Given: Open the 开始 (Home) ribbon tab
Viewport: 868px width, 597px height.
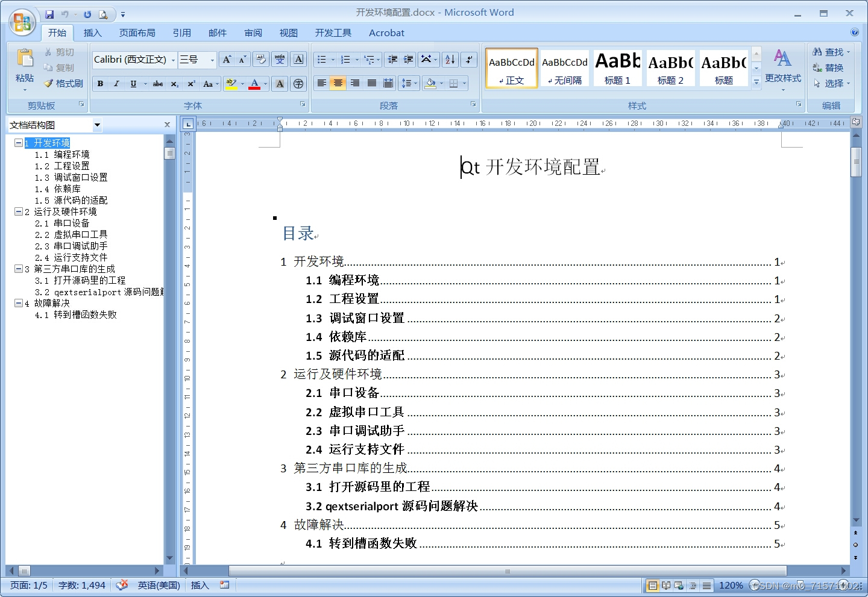Looking at the screenshot, I should coord(57,33).
